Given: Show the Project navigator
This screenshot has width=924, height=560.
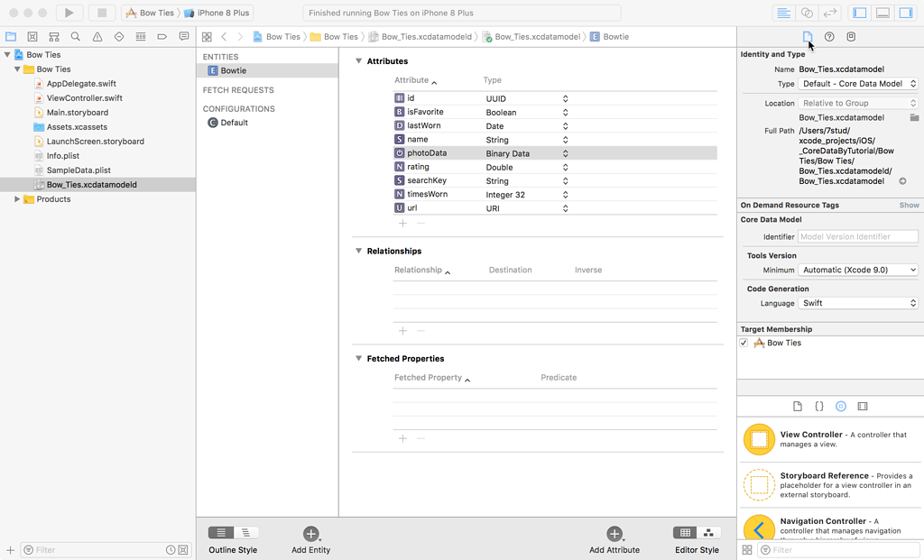Looking at the screenshot, I should 11,36.
